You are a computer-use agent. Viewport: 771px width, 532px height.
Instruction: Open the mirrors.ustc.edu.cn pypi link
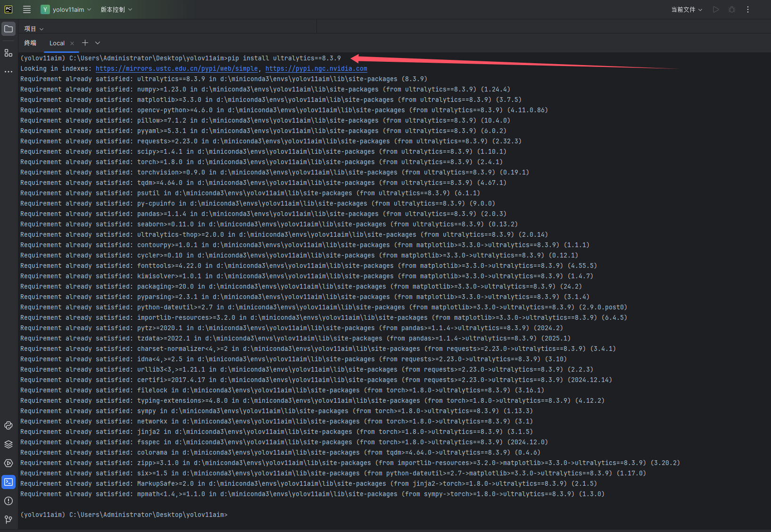(x=177, y=68)
